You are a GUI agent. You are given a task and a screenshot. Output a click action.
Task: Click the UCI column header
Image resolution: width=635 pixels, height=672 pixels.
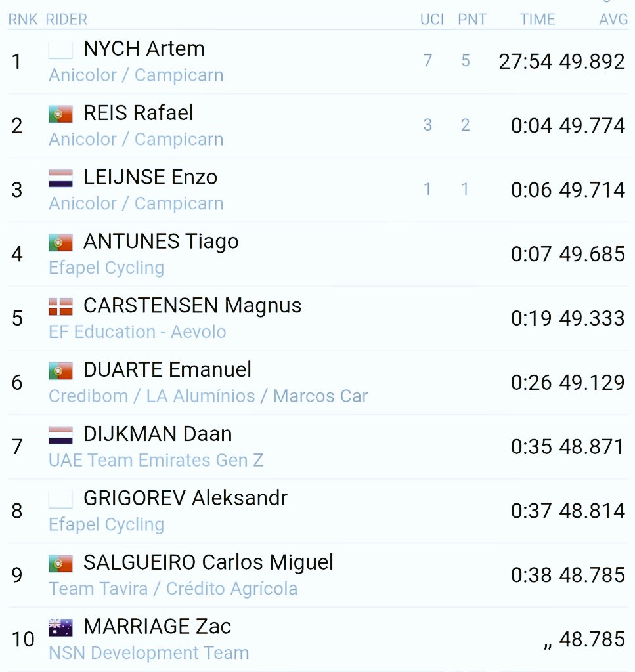(432, 20)
